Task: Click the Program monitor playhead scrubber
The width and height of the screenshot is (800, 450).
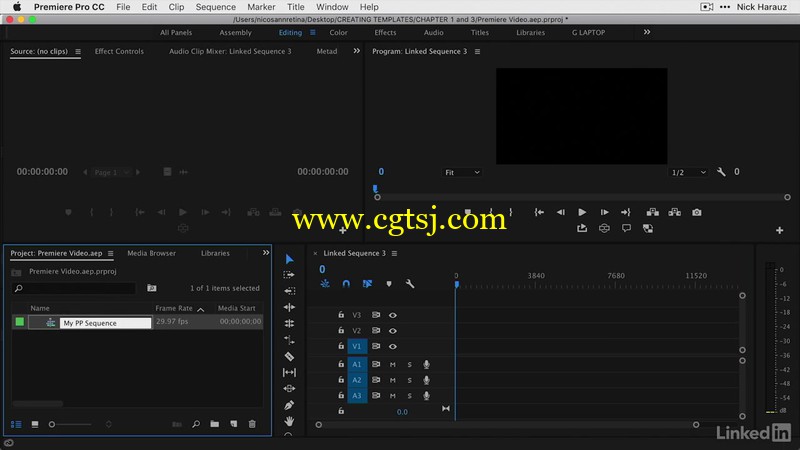Action: pyautogui.click(x=375, y=189)
